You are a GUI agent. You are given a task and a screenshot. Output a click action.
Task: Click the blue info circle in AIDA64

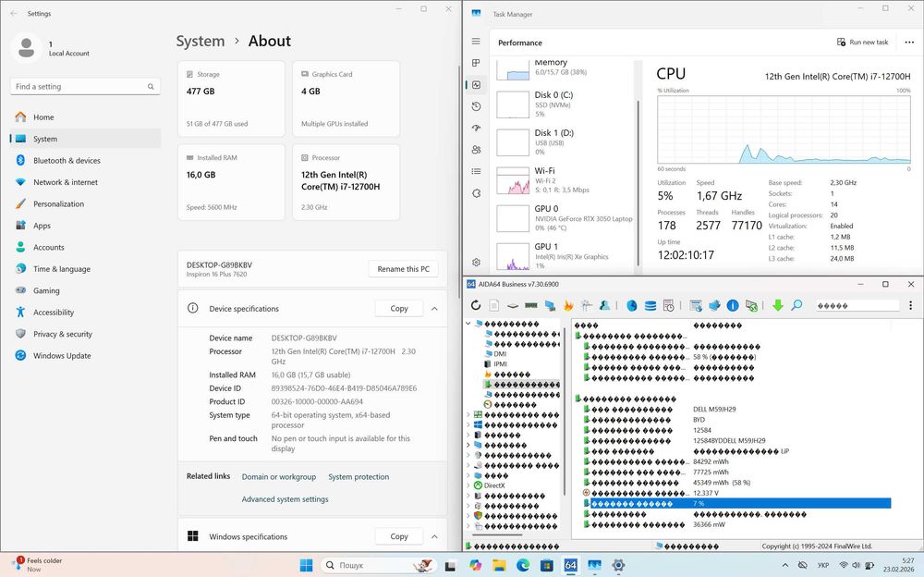[733, 305]
